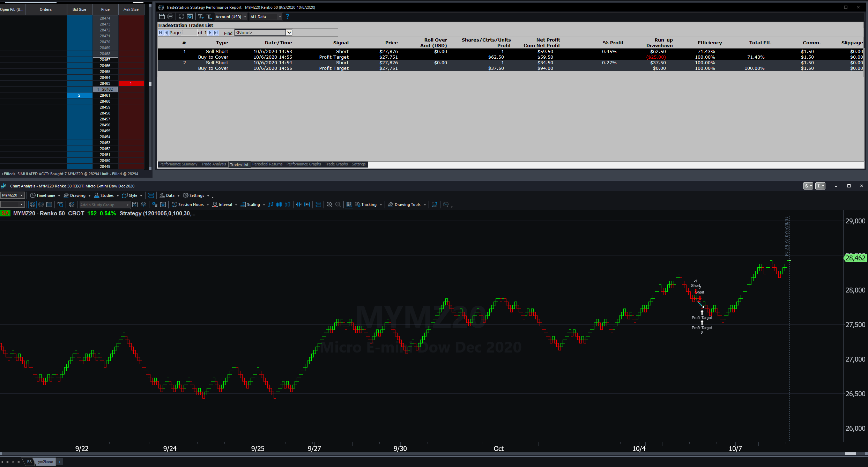Screen dimensions: 868x467
Task: Print the performance report
Action: (170, 16)
